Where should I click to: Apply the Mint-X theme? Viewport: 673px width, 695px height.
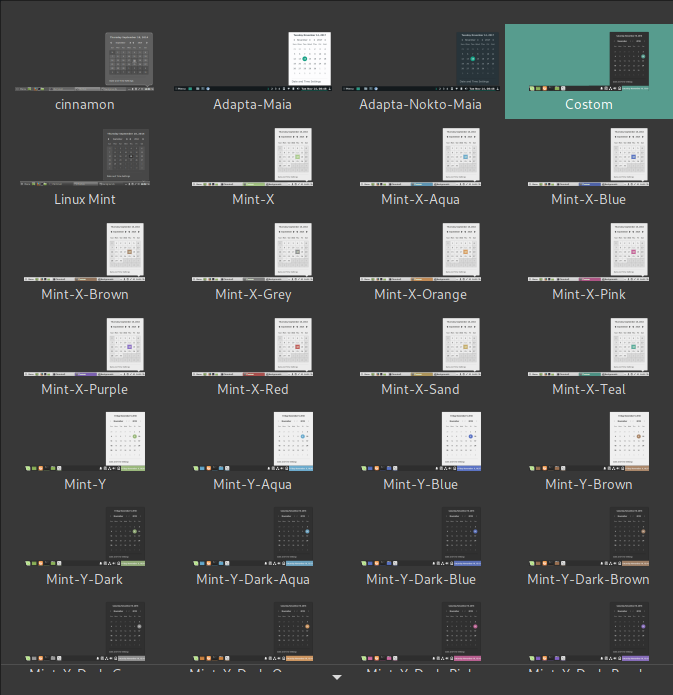[252, 167]
